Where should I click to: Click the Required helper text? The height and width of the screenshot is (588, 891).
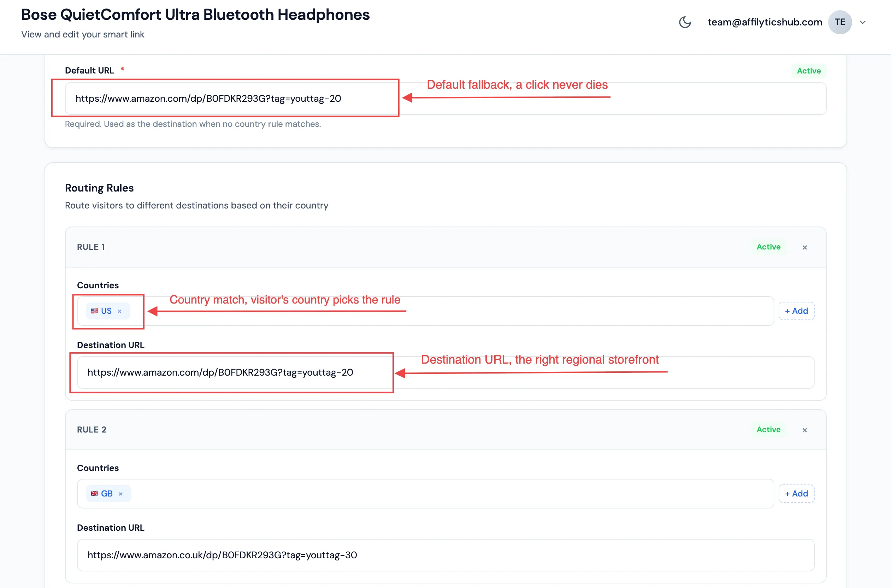193,124
